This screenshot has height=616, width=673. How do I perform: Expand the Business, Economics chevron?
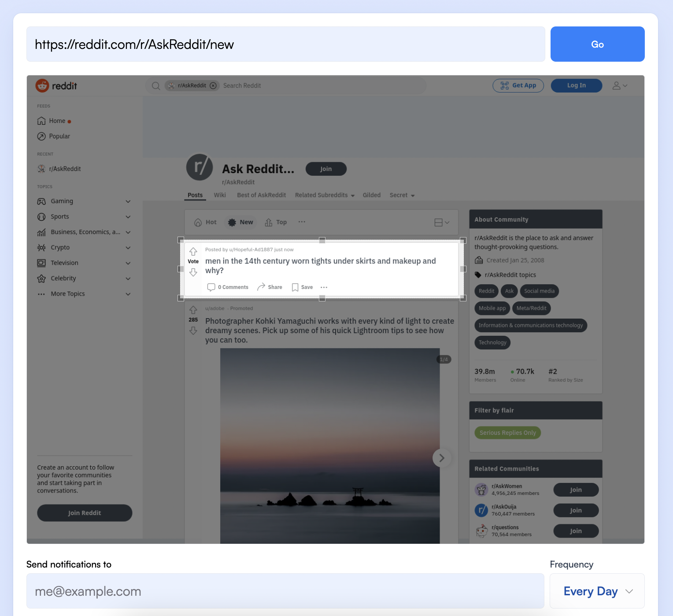128,232
